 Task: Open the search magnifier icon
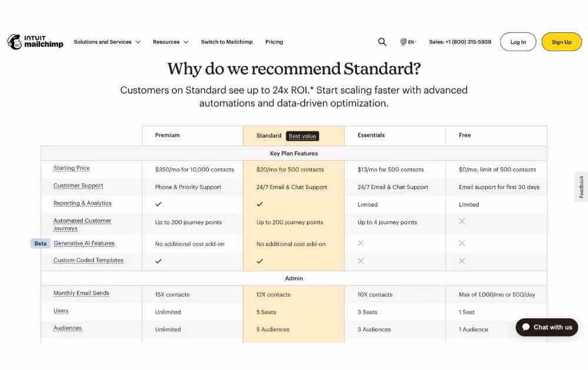coord(382,42)
